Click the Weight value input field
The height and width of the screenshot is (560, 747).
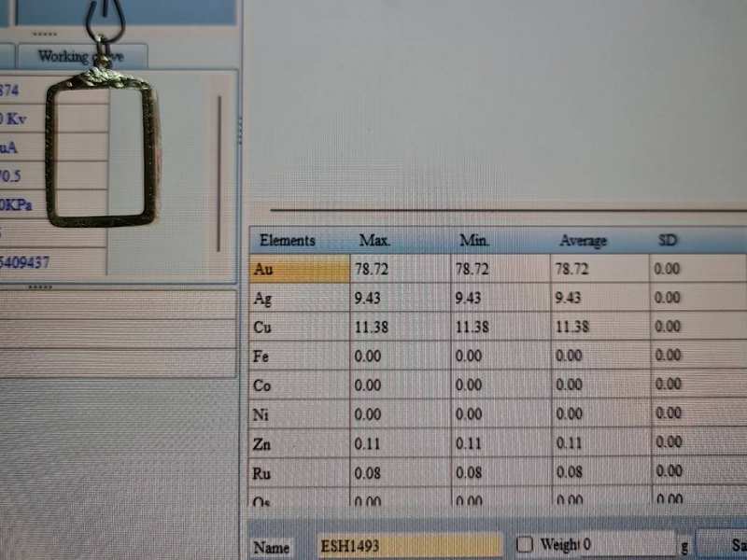click(626, 544)
